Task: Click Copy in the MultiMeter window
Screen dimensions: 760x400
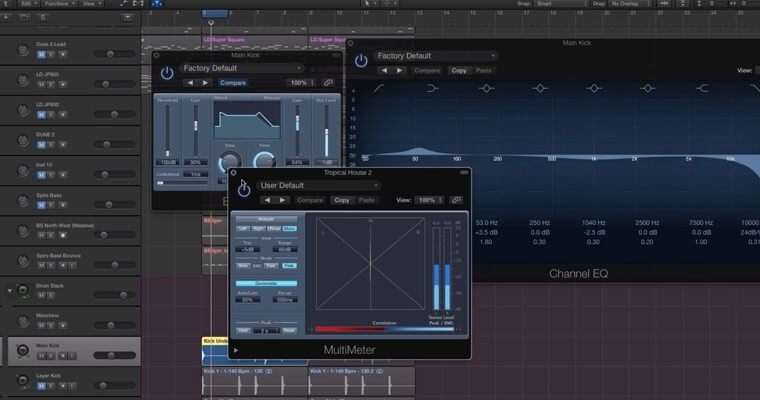Action: click(342, 200)
